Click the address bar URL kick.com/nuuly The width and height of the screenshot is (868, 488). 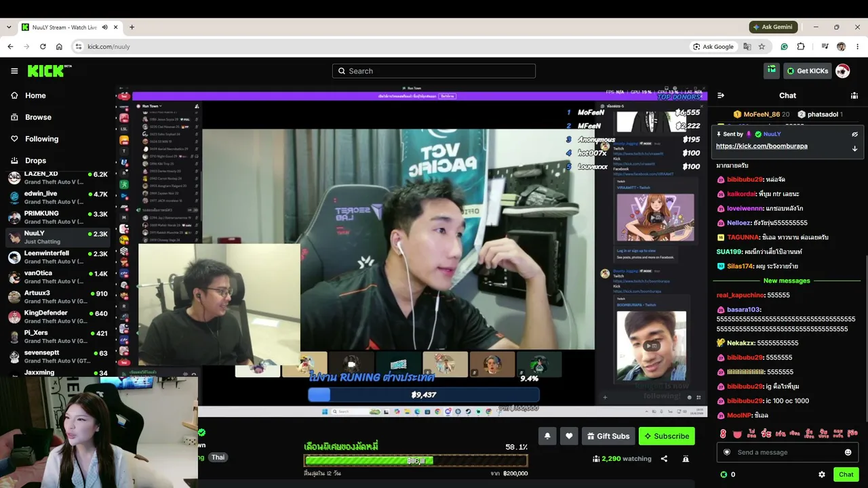(x=108, y=47)
